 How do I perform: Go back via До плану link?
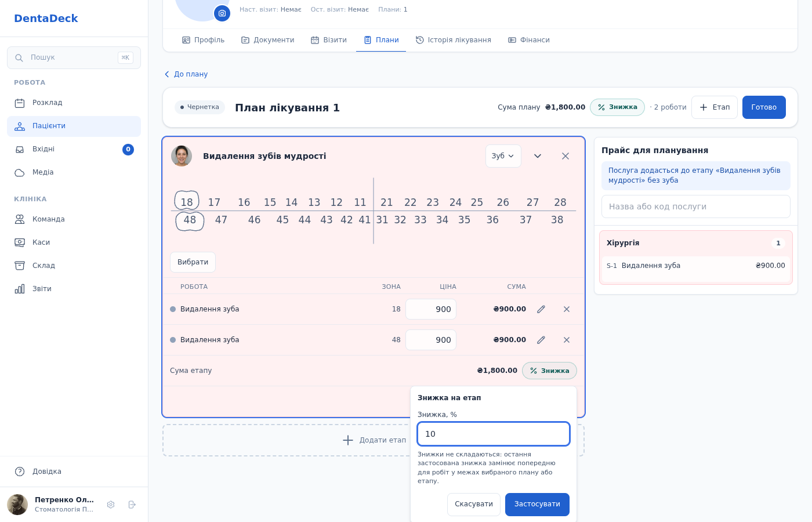tap(186, 74)
